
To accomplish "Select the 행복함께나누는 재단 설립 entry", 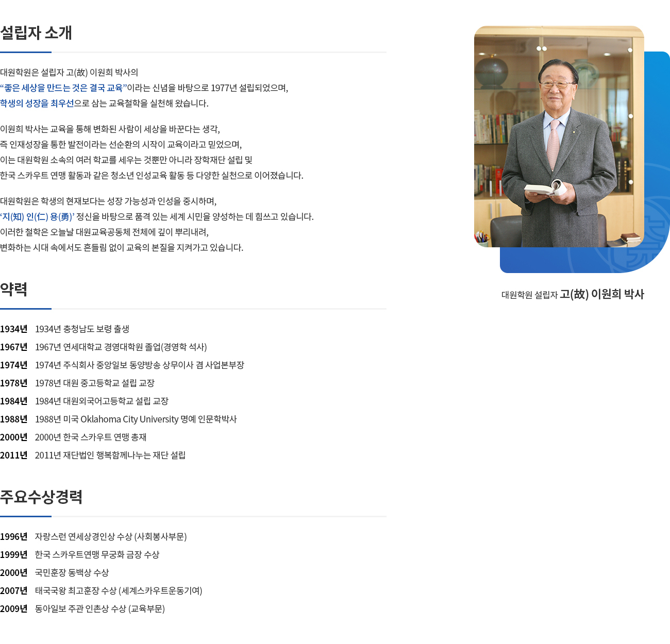I will point(110,455).
